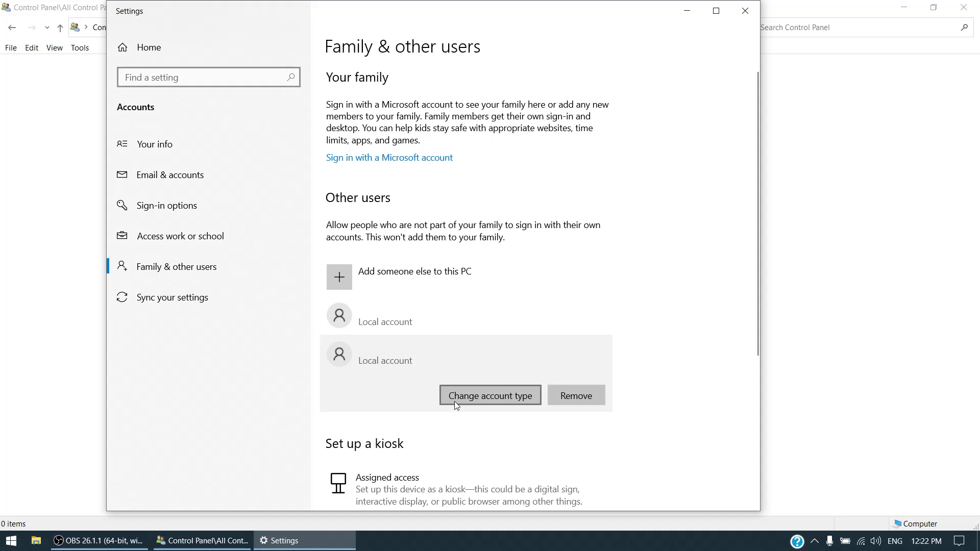
Task: Click the Settings window vertical scrollbar
Action: coord(757,214)
